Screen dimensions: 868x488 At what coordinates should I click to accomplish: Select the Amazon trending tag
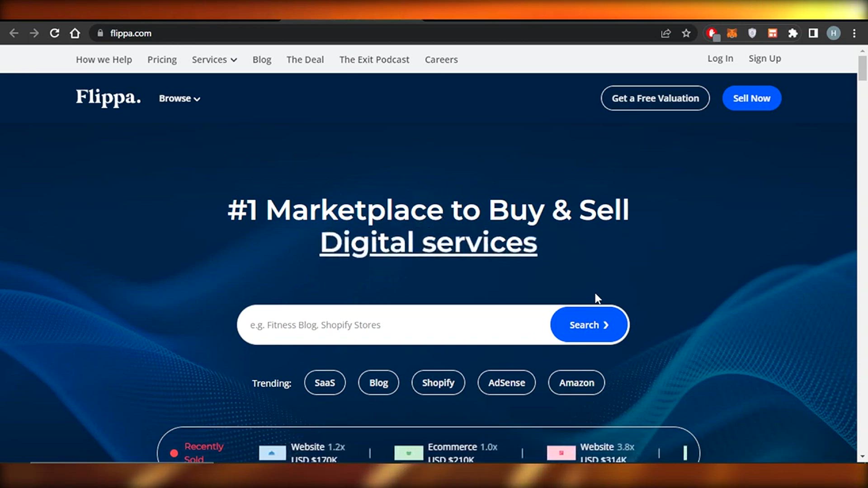pyautogui.click(x=576, y=383)
